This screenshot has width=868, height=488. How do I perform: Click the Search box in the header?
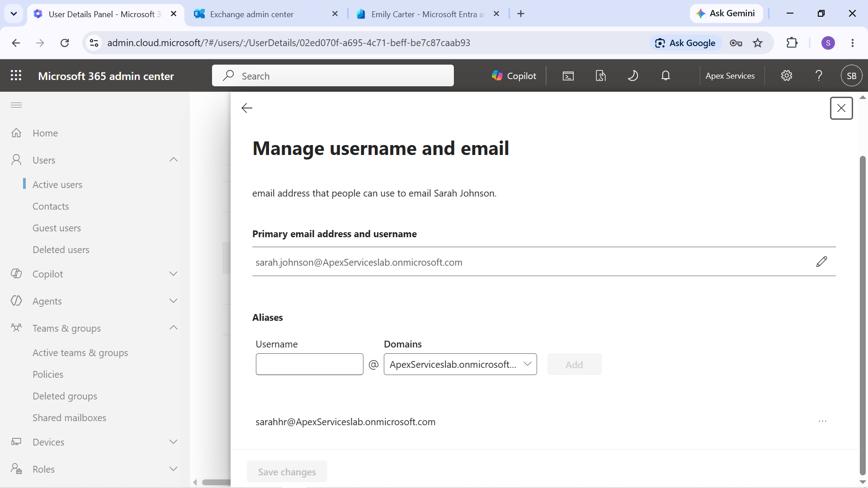(333, 75)
